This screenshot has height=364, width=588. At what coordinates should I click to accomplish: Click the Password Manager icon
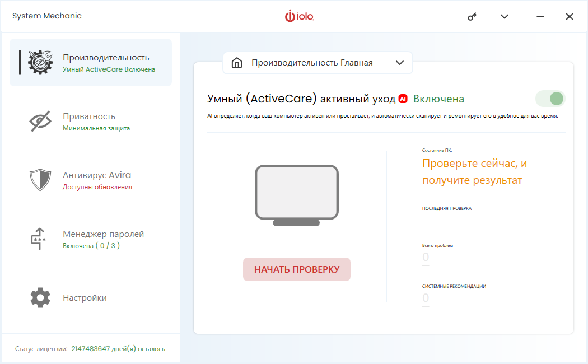[39, 239]
